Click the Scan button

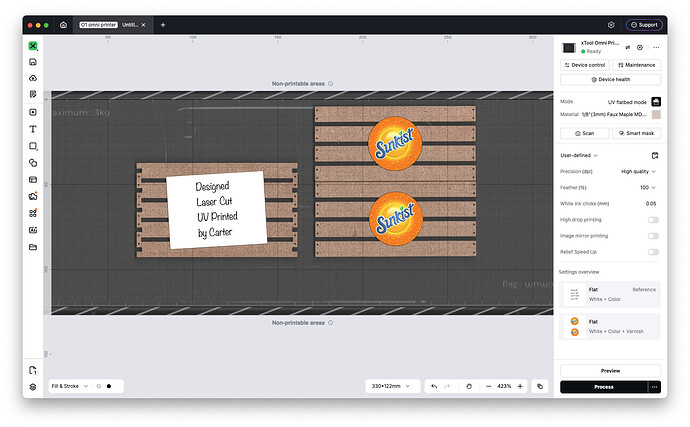click(585, 133)
